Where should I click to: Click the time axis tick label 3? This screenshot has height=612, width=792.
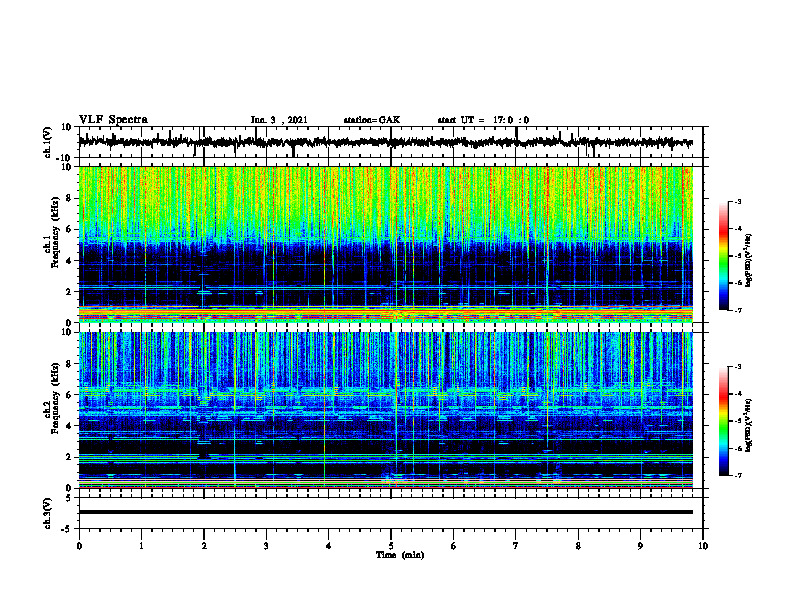[x=266, y=546]
